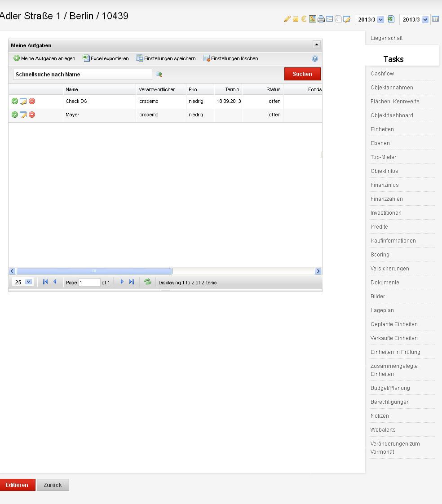The height and width of the screenshot is (504, 442).
Task: Click the horizontal scrollbar of the task grid
Action: [94, 271]
